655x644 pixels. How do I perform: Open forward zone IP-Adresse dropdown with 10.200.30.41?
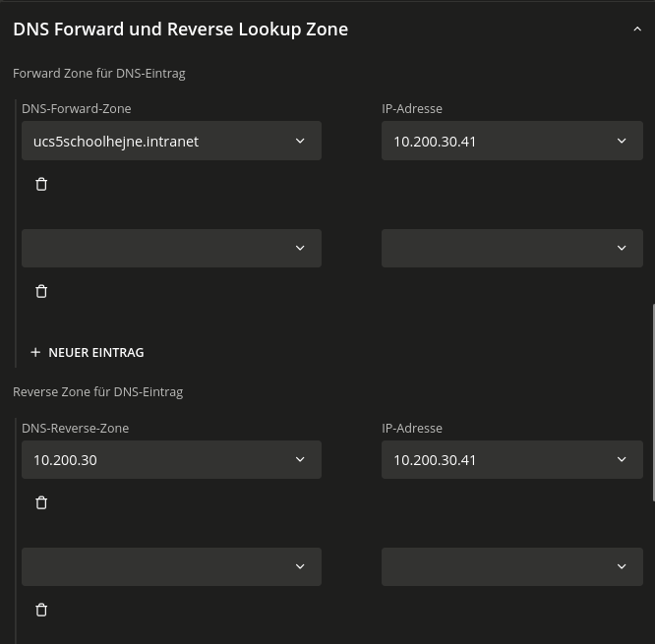tap(511, 141)
